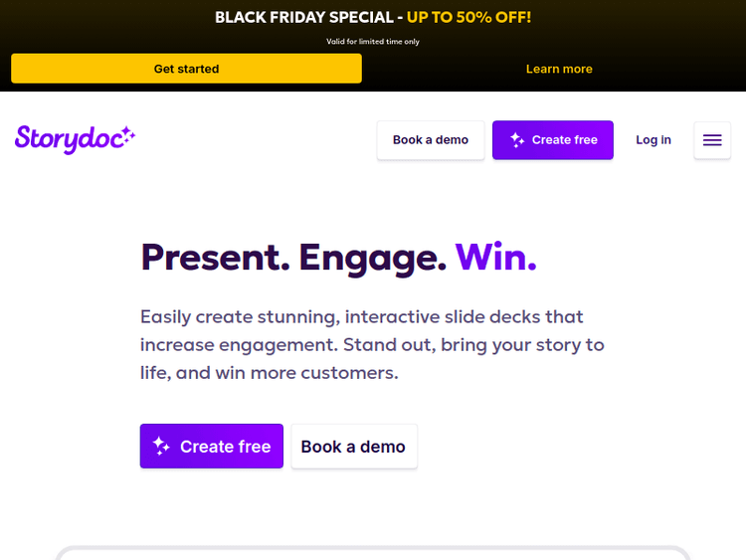Click Book a demo in the top navigation
This screenshot has width=746, height=560.
430,140
